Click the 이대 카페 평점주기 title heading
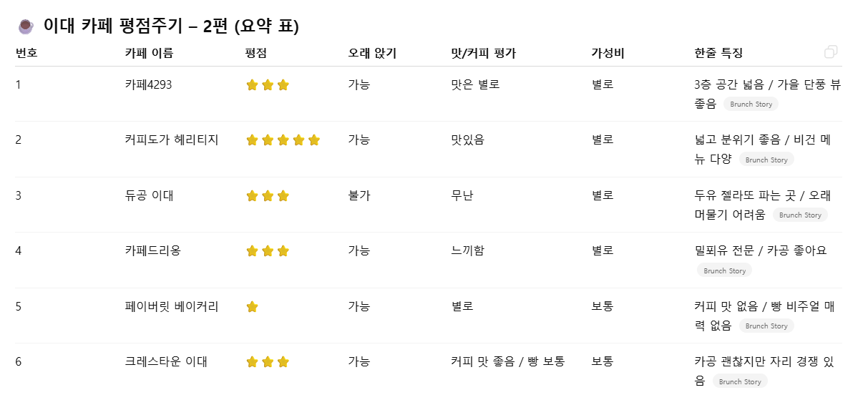Image resolution: width=868 pixels, height=400 pixels. [x=171, y=26]
